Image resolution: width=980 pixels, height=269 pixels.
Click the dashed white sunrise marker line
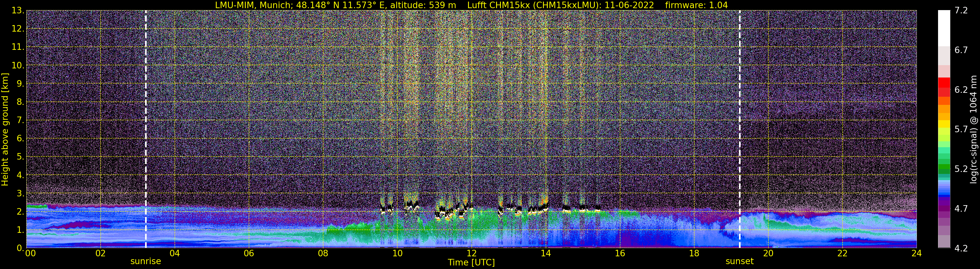click(146, 129)
